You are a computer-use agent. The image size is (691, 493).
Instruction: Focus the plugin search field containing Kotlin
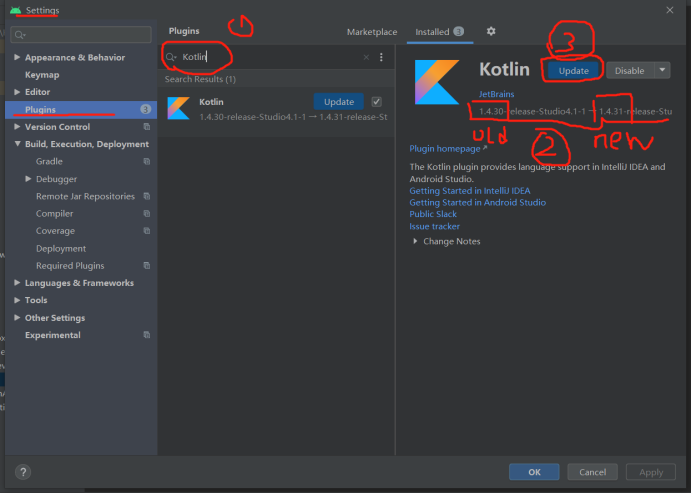pyautogui.click(x=269, y=57)
